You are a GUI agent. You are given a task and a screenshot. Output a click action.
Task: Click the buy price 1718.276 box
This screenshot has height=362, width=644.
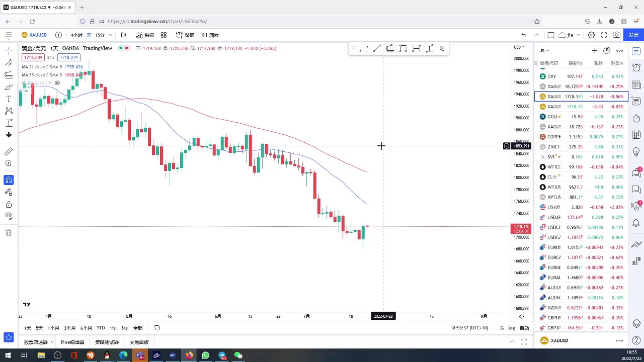click(x=69, y=58)
